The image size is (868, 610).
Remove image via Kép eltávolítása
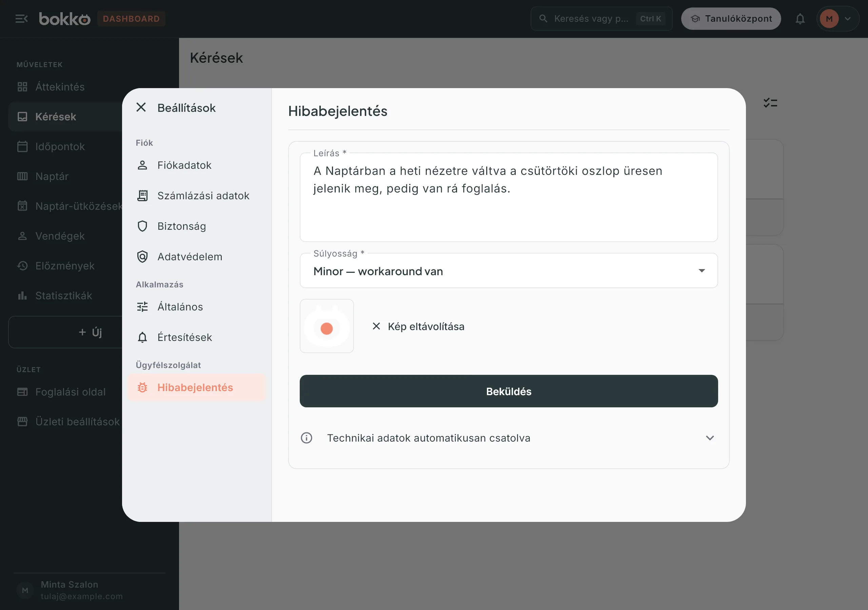click(x=418, y=326)
